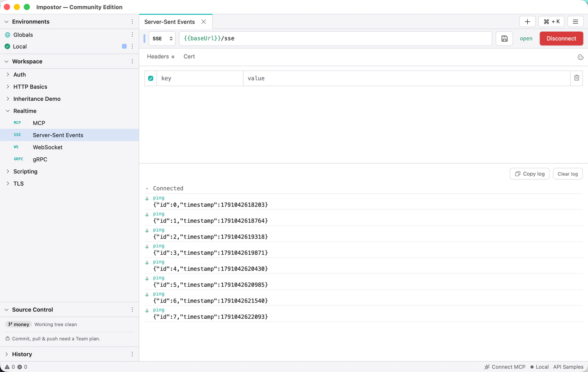Click the header value input field

coord(406,78)
